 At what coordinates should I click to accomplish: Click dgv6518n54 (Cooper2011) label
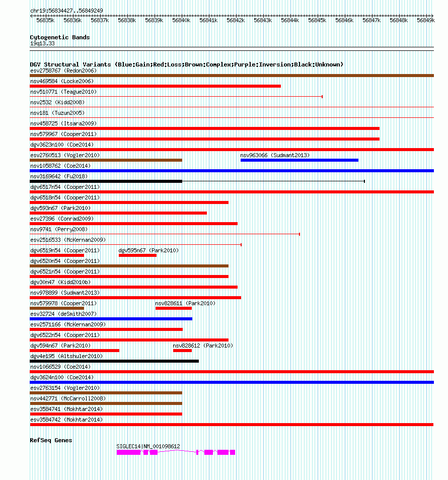pyautogui.click(x=65, y=197)
